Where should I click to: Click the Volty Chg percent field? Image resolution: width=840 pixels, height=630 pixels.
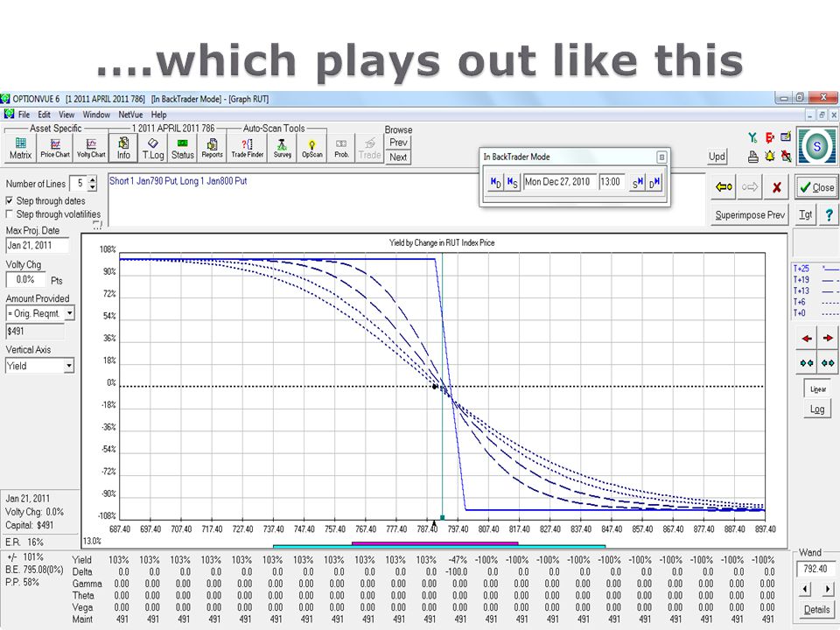[x=25, y=280]
